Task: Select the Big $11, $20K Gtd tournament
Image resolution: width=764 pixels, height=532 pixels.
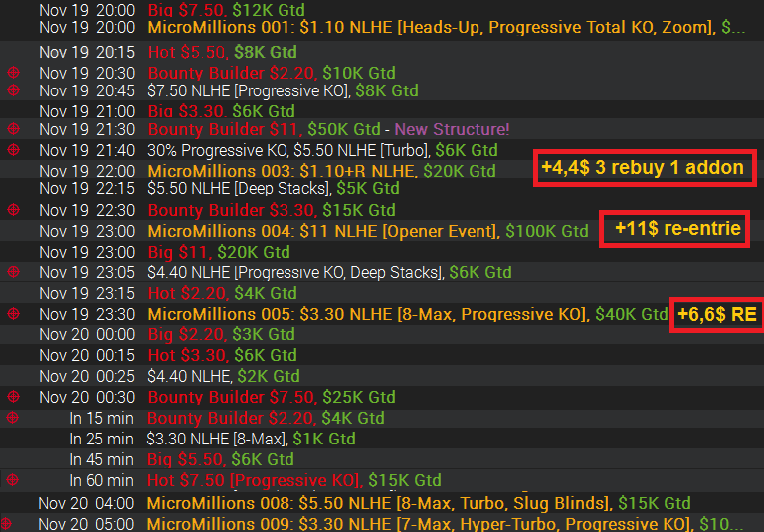Action: coord(382,252)
